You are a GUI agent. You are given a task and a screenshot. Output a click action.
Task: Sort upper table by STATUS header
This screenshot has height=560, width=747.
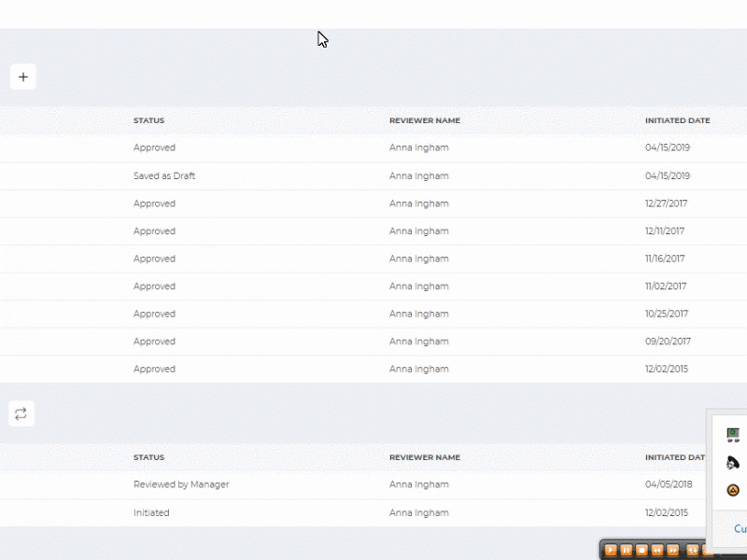(148, 120)
